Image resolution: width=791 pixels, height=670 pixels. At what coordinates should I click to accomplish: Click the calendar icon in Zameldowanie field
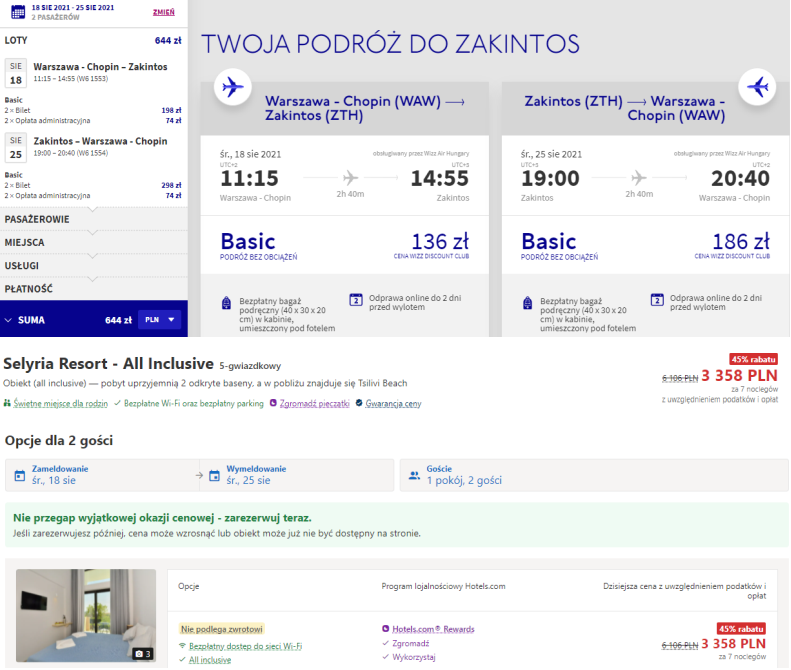20,475
